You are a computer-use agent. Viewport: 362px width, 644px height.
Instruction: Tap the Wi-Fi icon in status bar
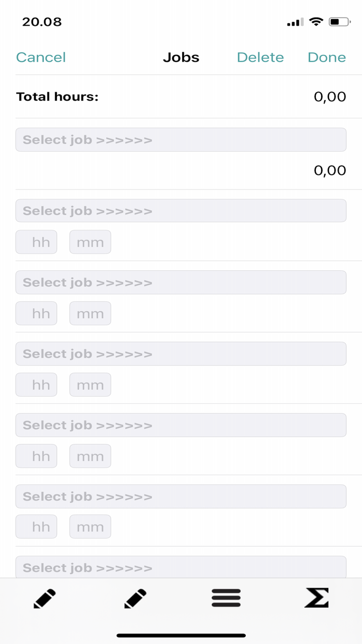point(316,22)
